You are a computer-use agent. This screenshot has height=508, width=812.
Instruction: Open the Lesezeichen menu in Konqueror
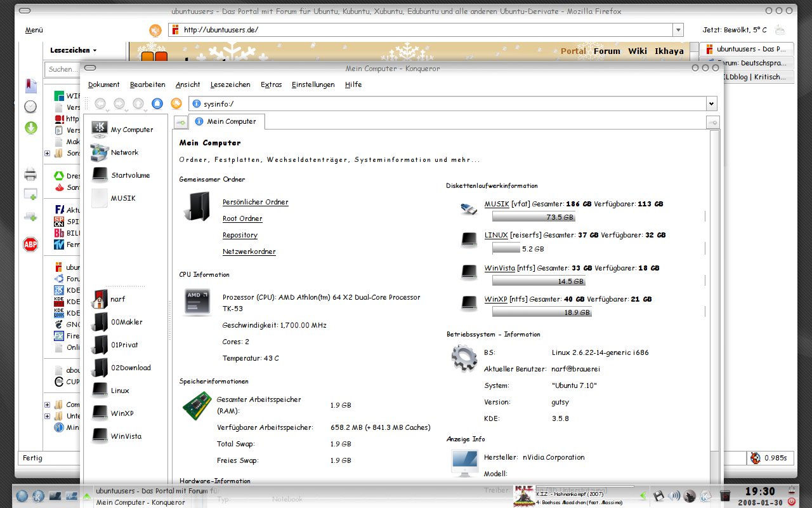pyautogui.click(x=230, y=84)
